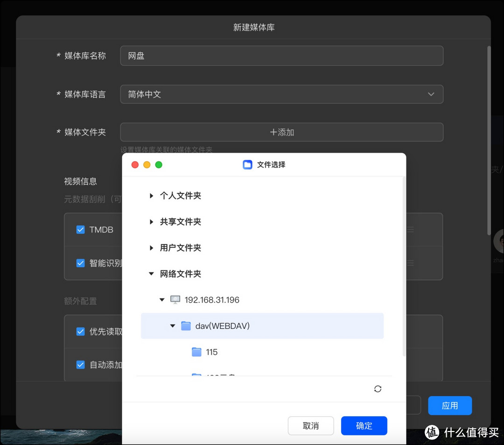Click the 什么值得买 logo watermark
The image size is (504, 445).
[x=462, y=433]
